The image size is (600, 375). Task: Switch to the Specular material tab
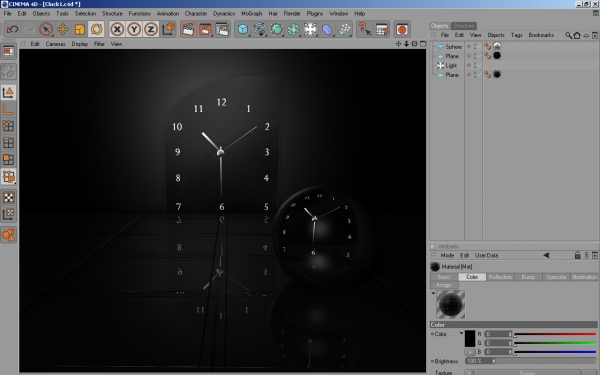(556, 277)
